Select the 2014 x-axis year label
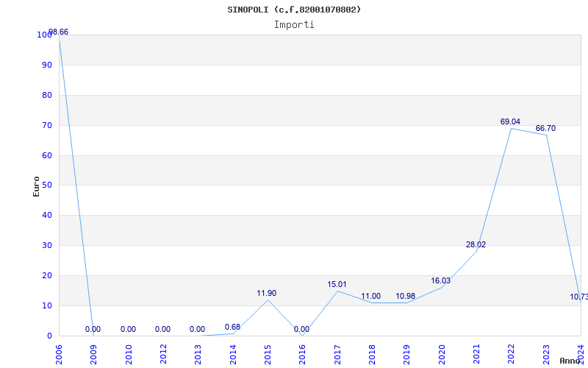The image size is (588, 368). click(x=233, y=355)
